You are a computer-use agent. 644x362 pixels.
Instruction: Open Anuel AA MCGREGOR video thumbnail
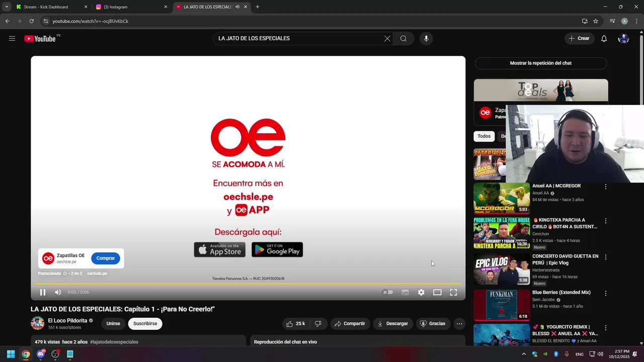pyautogui.click(x=502, y=199)
